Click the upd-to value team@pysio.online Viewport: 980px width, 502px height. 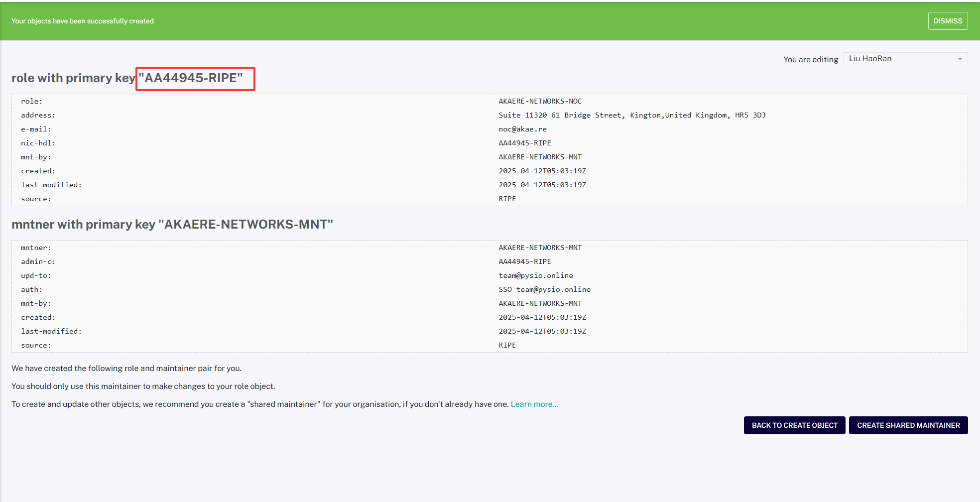tap(535, 275)
